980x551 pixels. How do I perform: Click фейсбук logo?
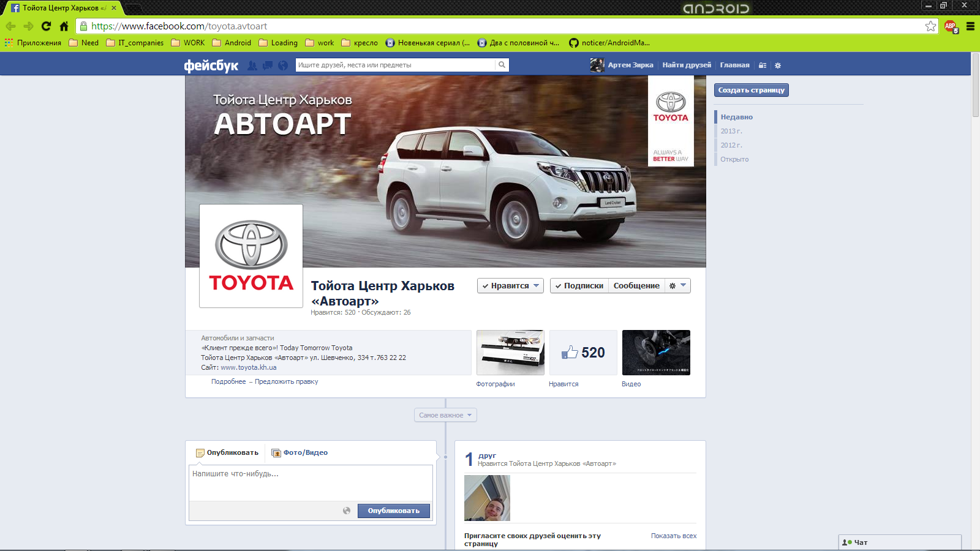pyautogui.click(x=211, y=66)
